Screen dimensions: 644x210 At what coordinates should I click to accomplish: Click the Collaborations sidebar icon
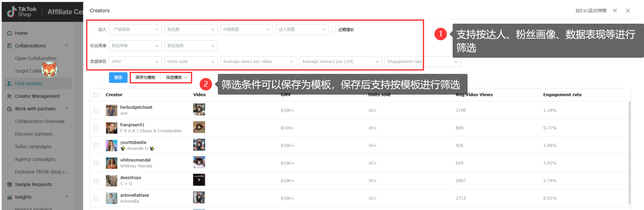(10, 46)
